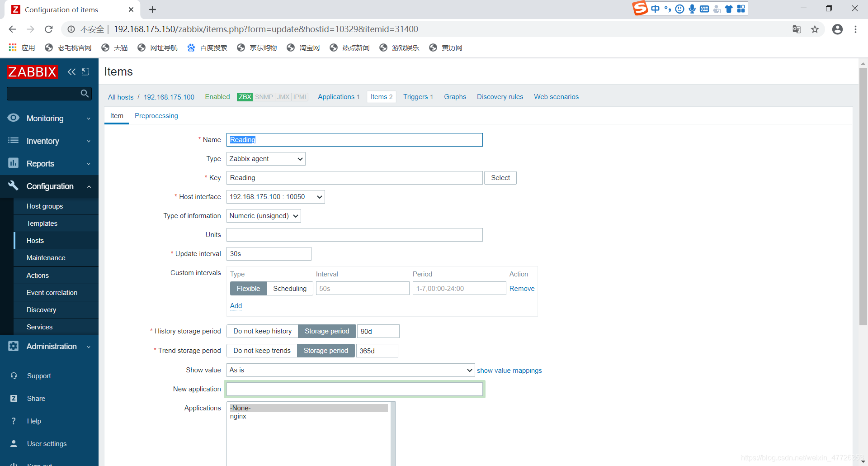
Task: Open the bookmarks apps grid icon
Action: pyautogui.click(x=13, y=48)
